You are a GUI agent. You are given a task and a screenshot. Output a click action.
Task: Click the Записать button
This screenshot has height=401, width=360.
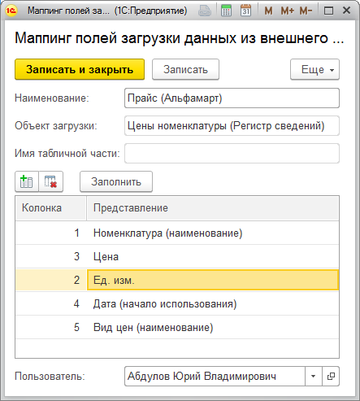coord(186,69)
